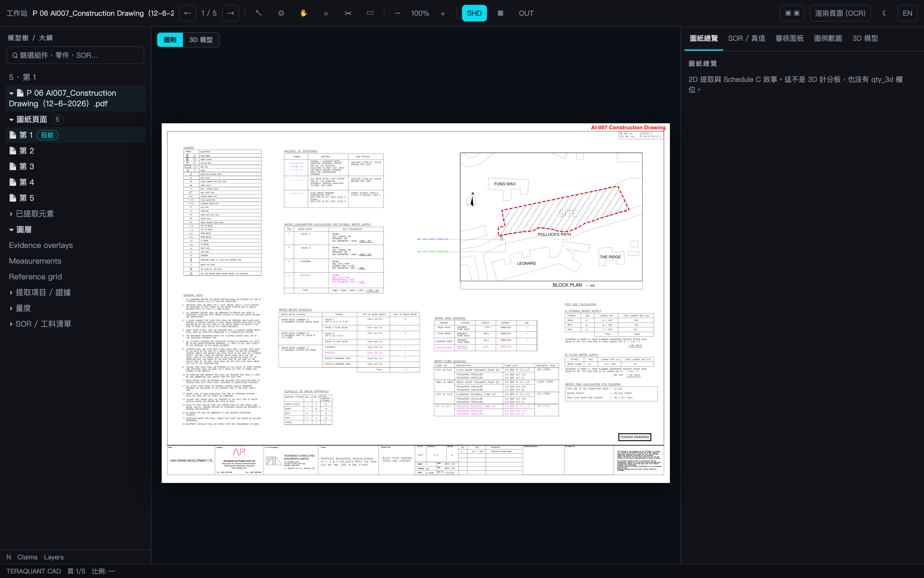Select the arrow pointer tool

(x=259, y=13)
